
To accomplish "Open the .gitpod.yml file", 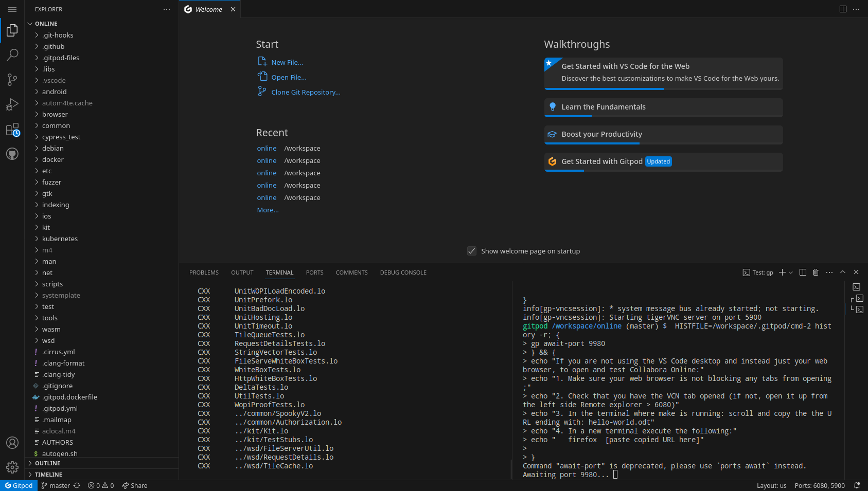I will tap(102, 408).
